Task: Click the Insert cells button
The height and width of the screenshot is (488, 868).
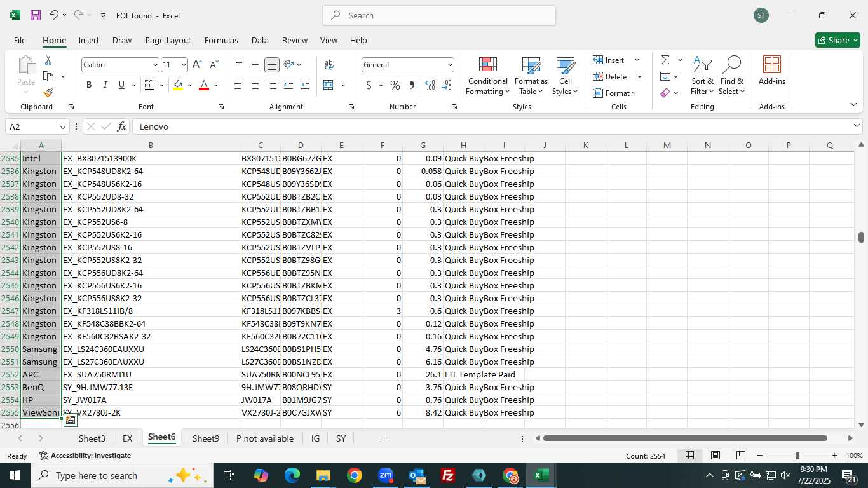Action: pyautogui.click(x=609, y=60)
